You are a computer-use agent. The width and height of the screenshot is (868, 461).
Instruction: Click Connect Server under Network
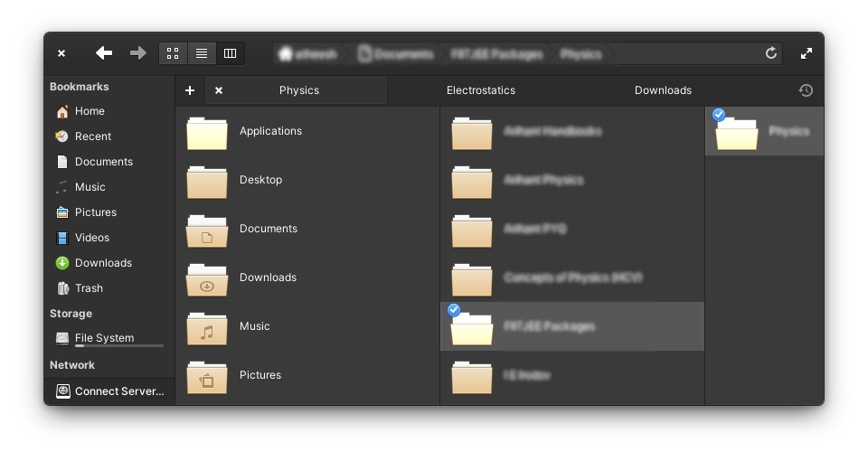108,391
